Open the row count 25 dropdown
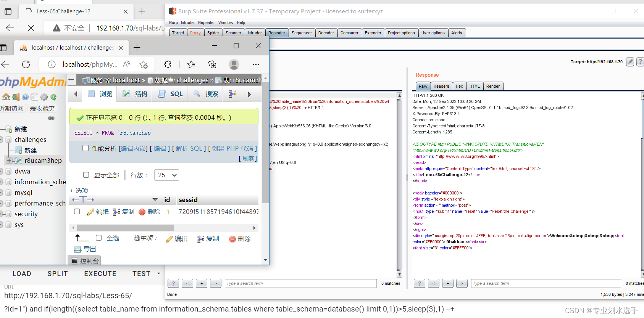The image size is (644, 318). point(166,175)
